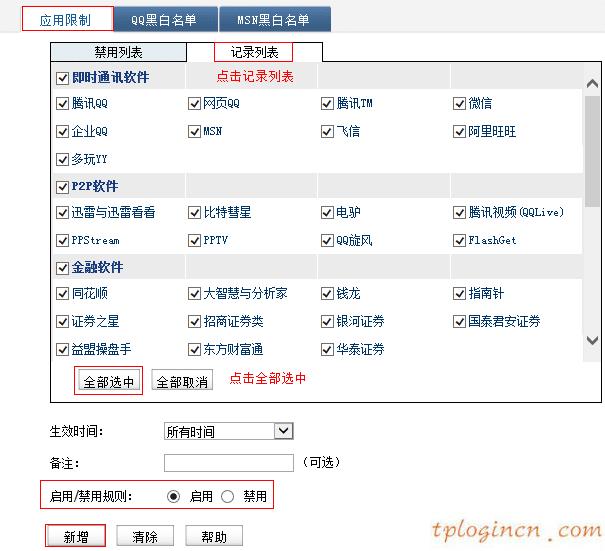Click the scroll-down arrow of the application list

[592, 341]
